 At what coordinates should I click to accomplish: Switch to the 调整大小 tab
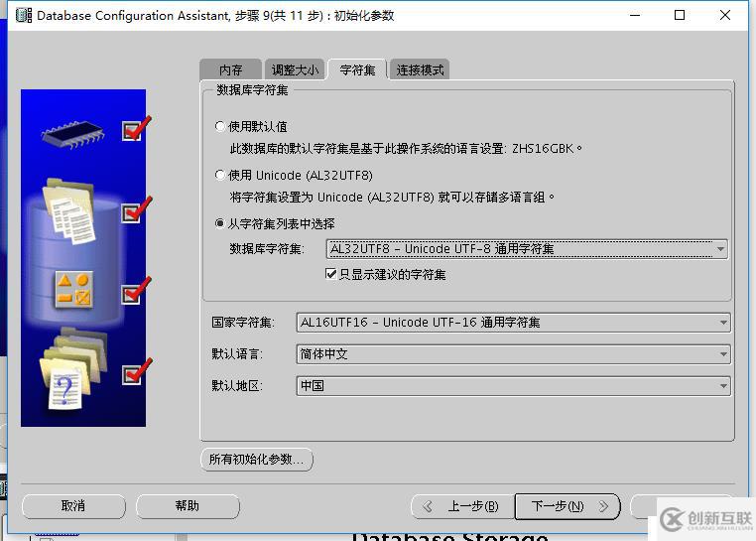(295, 69)
